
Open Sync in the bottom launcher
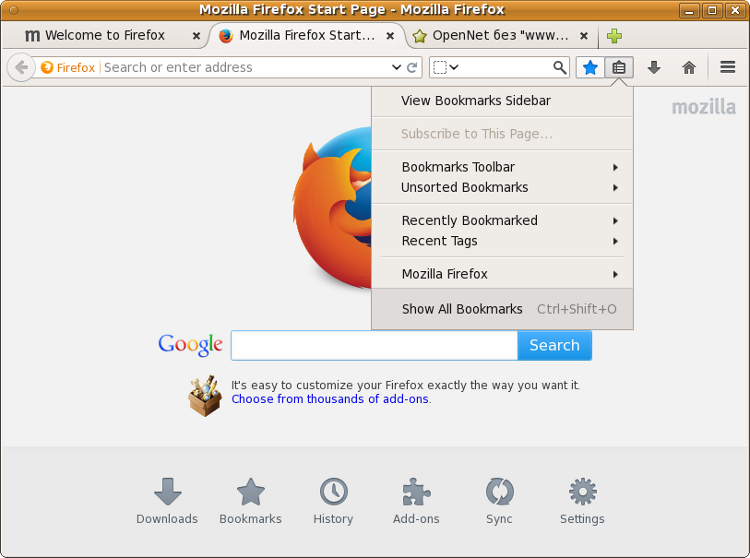point(499,501)
